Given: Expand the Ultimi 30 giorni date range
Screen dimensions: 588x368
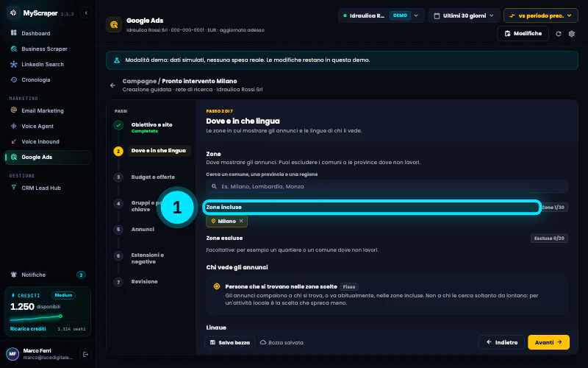Looking at the screenshot, I should coord(464,15).
